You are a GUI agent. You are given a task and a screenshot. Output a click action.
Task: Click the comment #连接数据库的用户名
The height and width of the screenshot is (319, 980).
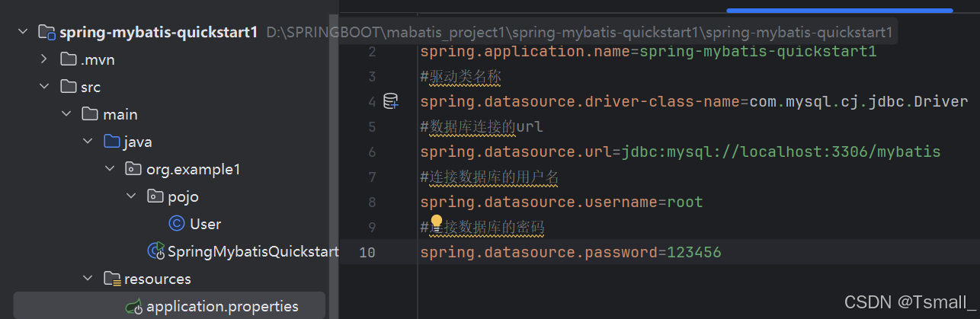tap(489, 177)
